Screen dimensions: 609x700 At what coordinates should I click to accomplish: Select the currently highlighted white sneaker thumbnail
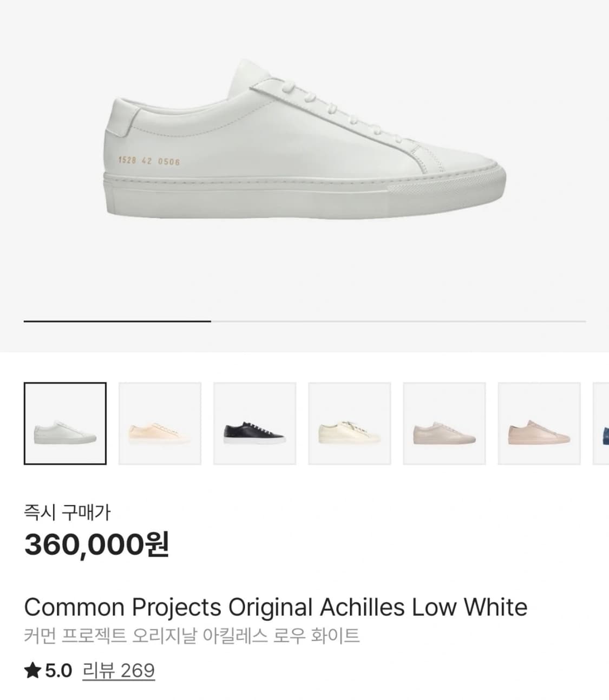coord(65,424)
